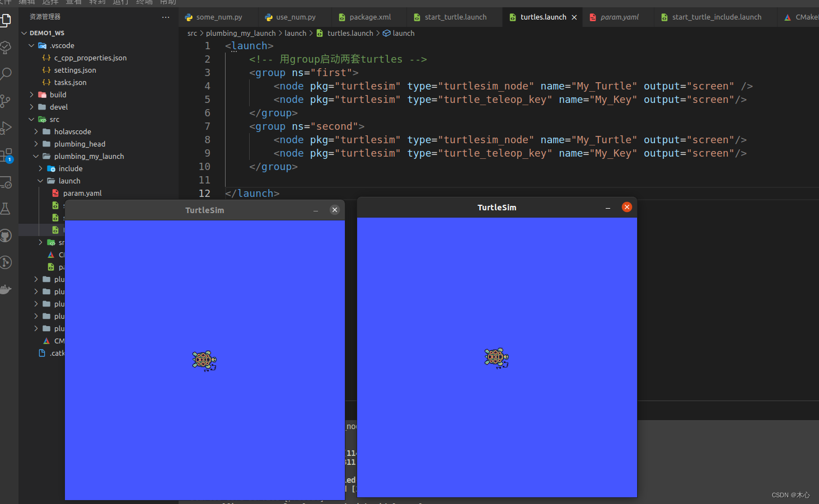The width and height of the screenshot is (819, 504).
Task: Open the Testing flask icon view
Action: tap(6, 209)
